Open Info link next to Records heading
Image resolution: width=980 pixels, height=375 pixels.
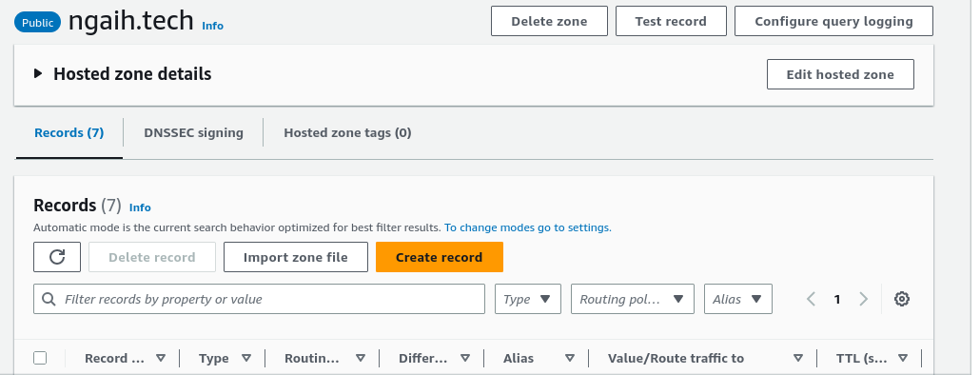(x=140, y=207)
